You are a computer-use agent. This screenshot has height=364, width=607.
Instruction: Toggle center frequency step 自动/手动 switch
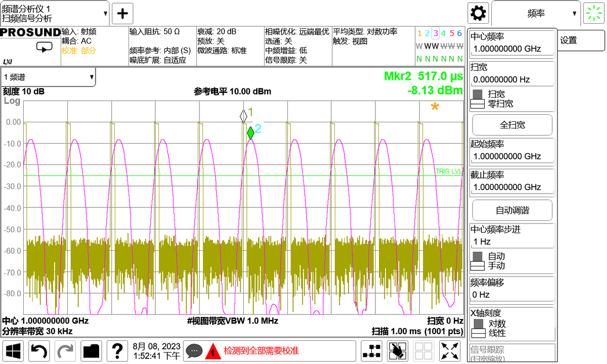click(479, 261)
